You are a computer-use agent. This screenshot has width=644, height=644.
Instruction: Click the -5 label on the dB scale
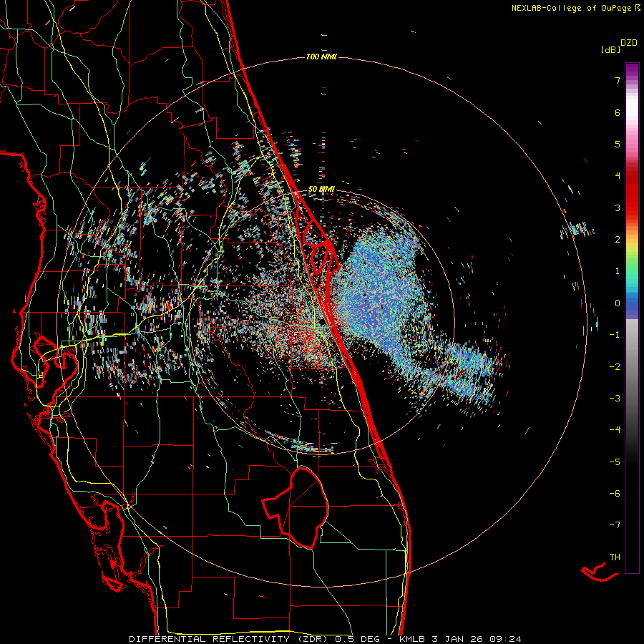[615, 462]
